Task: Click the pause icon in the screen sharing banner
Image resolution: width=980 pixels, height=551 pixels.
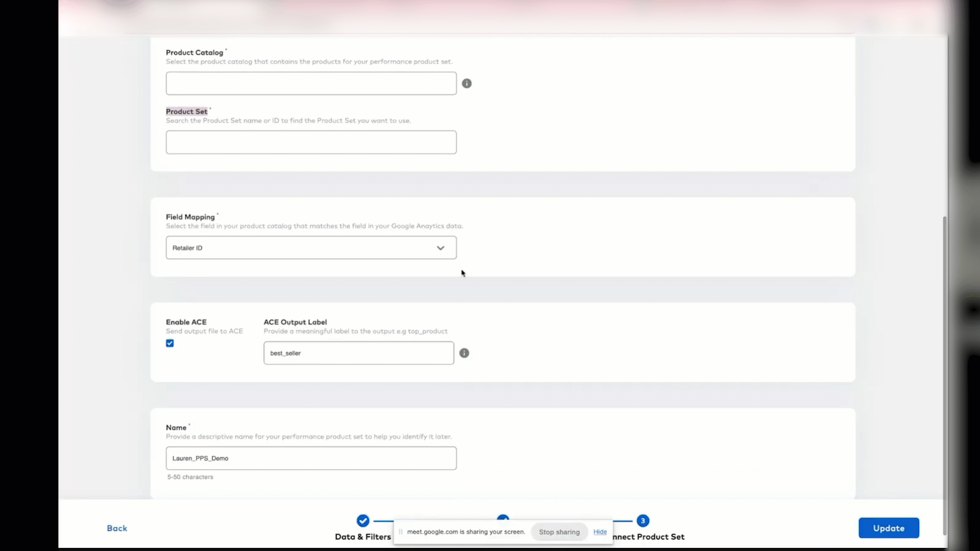Action: click(x=401, y=532)
